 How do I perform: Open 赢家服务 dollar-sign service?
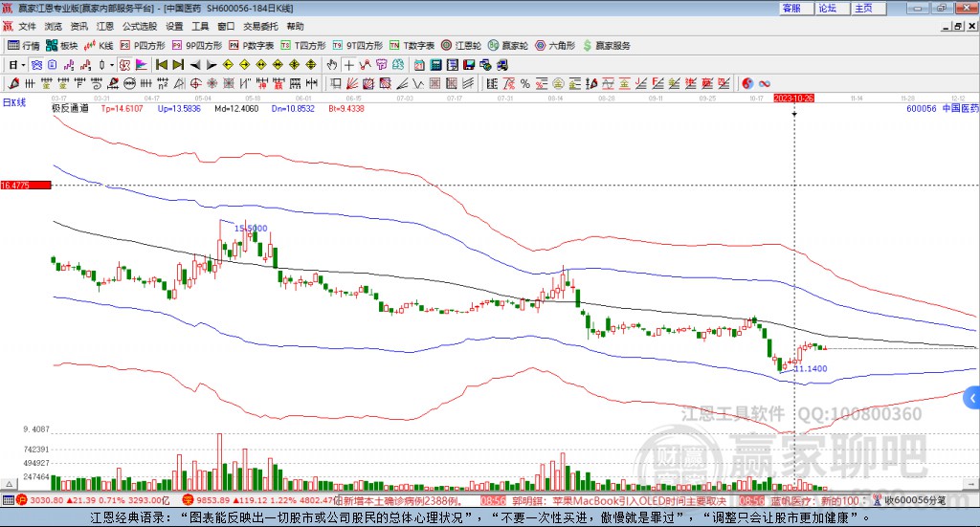tap(607, 46)
